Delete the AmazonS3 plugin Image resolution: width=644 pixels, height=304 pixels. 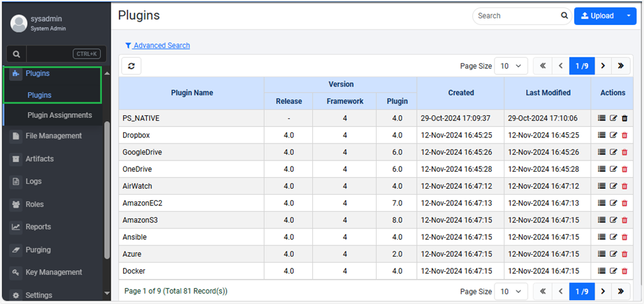point(625,220)
